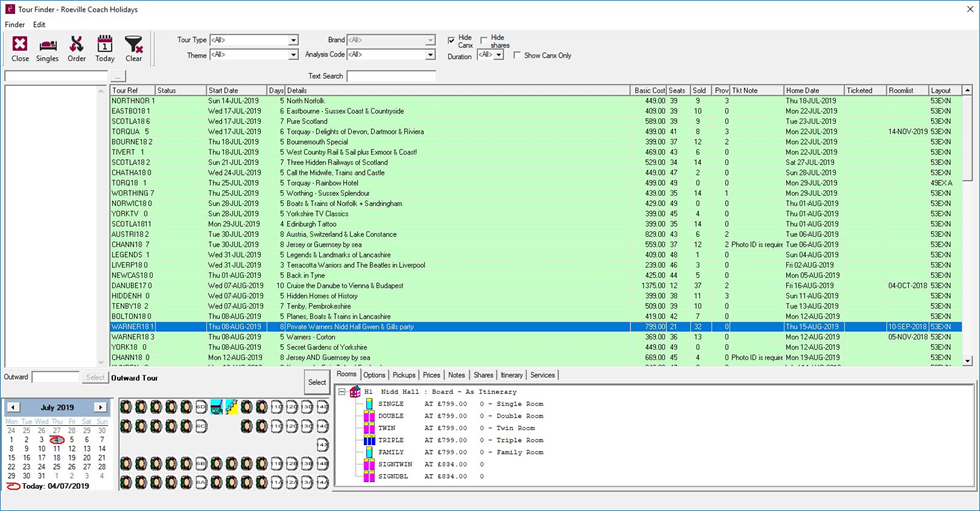Screen dimensions: 980x511
Task: Click the Order toolbar icon
Action: (x=76, y=44)
